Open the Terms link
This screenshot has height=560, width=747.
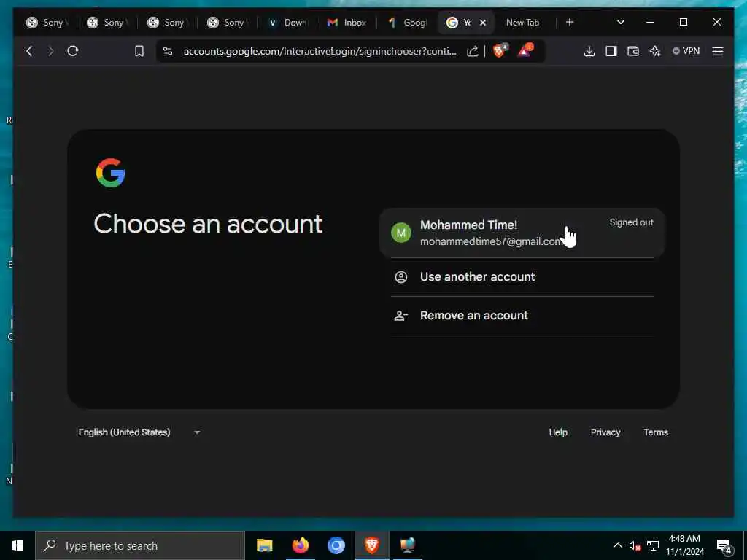(x=656, y=432)
